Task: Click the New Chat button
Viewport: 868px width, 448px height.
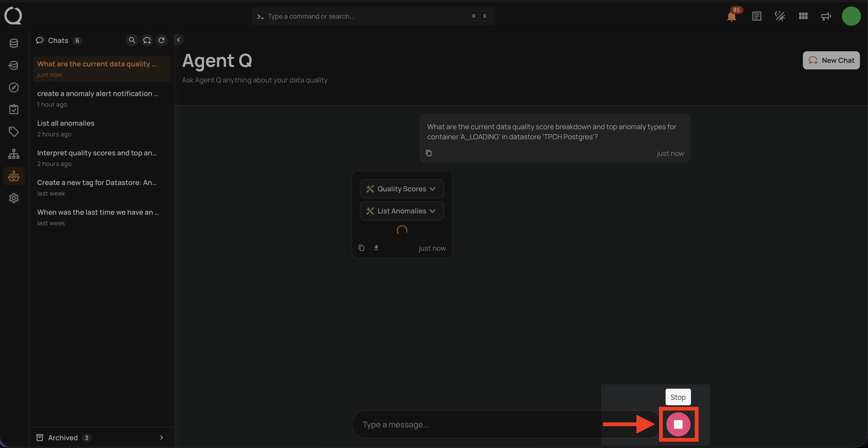Action: [831, 61]
